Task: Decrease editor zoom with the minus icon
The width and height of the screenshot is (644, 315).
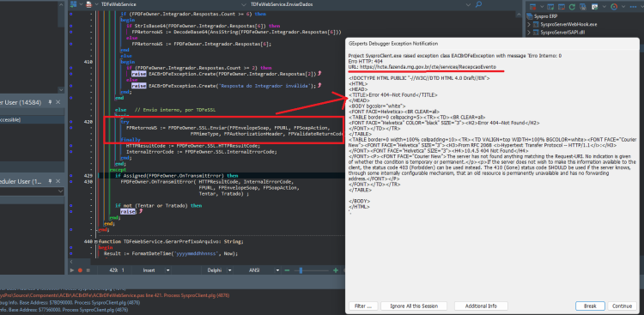Action: [x=287, y=270]
